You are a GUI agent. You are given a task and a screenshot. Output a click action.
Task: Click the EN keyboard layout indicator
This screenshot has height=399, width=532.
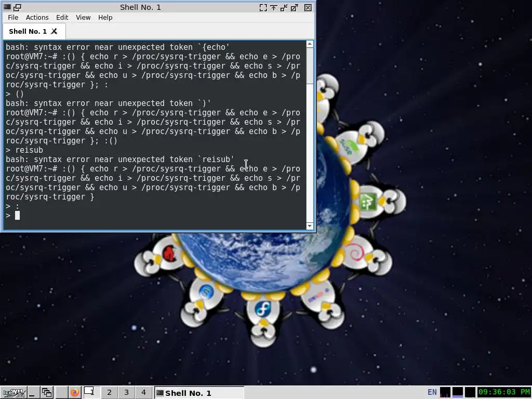point(432,392)
